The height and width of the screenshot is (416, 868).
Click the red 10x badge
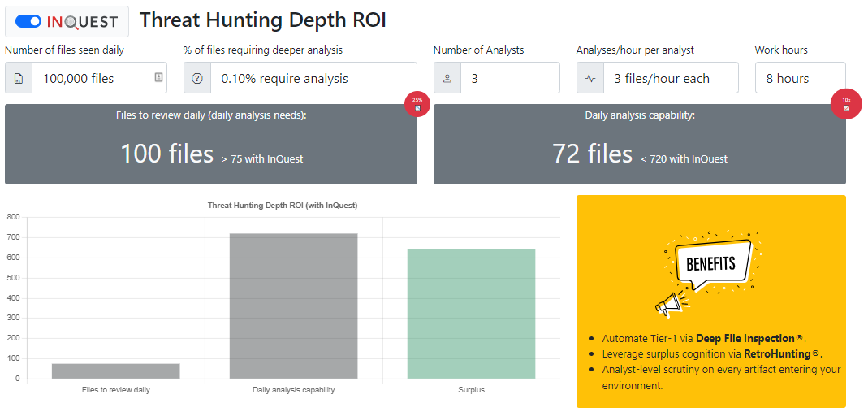coord(846,103)
